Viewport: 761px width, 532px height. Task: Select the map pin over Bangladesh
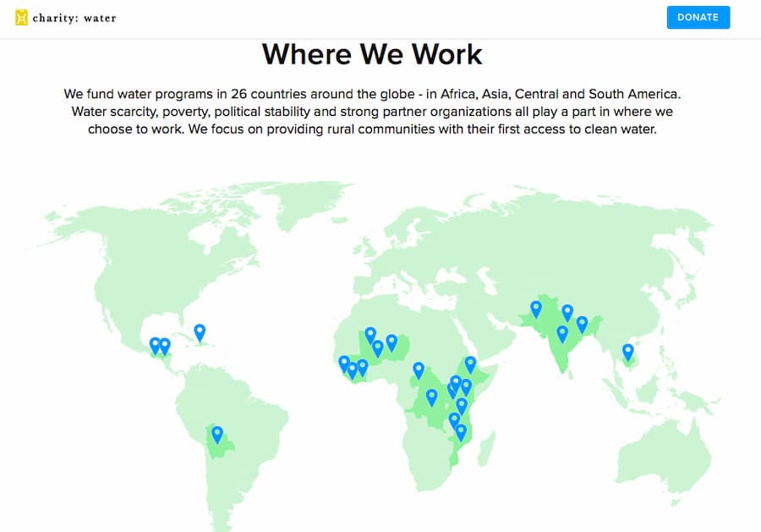582,326
